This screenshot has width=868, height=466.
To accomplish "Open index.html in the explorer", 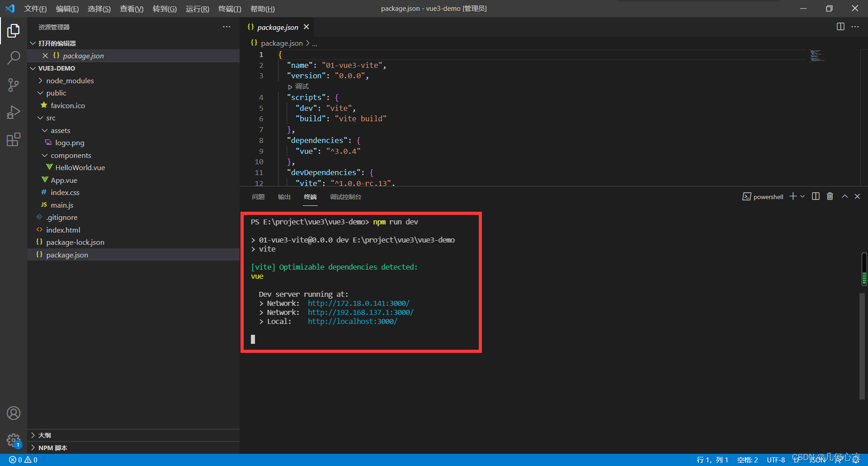I will tap(133, 230).
